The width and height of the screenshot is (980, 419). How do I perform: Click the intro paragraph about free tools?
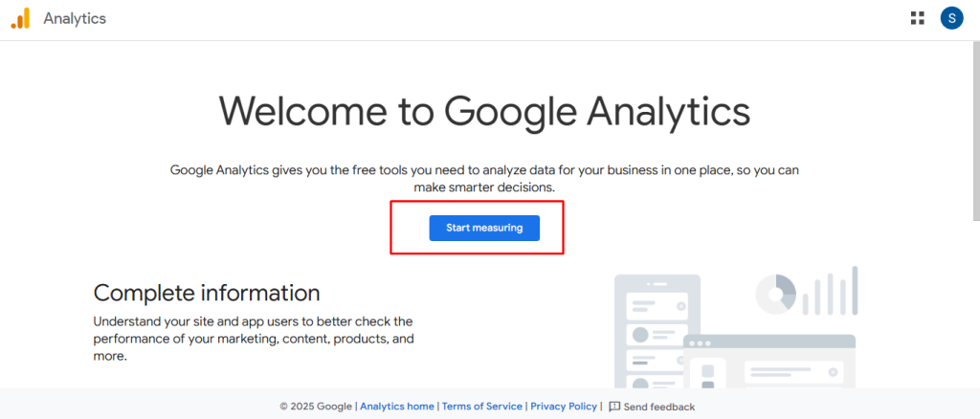pos(484,179)
